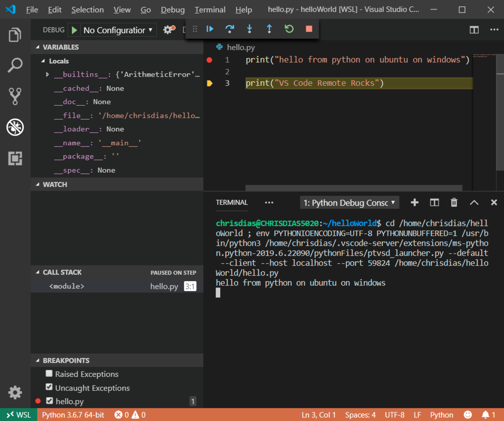This screenshot has width=504, height=421.
Task: Collapse the VARIABLES section
Action: [x=117, y=47]
